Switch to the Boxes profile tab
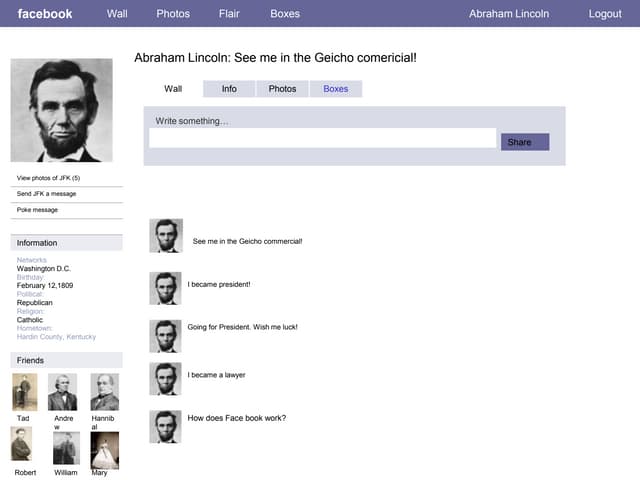Image resolution: width=640 pixels, height=480 pixels. [336, 89]
